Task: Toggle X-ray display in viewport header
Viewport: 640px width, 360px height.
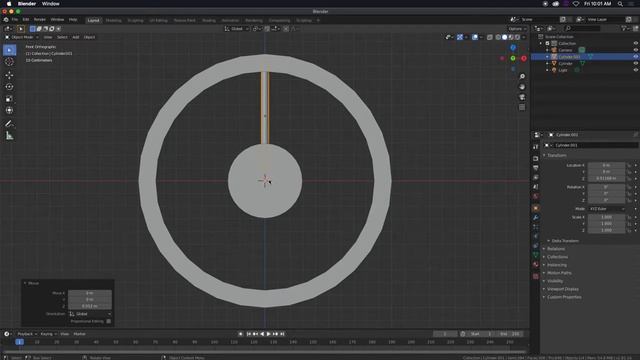Action: point(490,37)
